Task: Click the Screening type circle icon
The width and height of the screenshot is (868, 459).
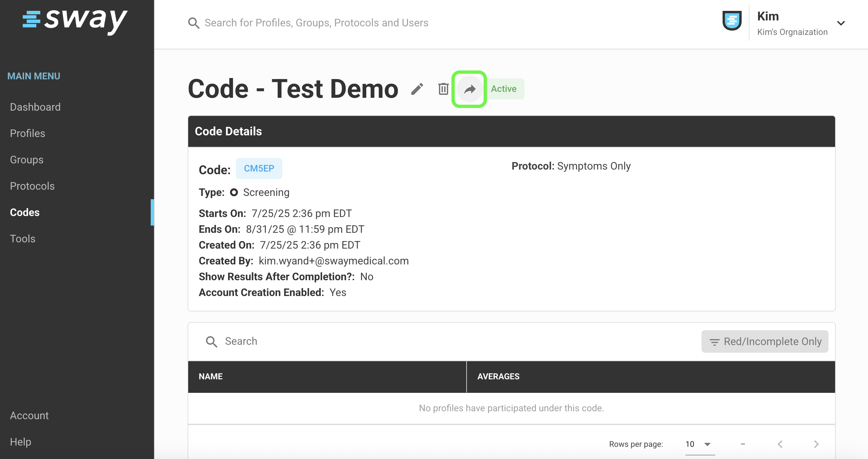Action: [234, 192]
